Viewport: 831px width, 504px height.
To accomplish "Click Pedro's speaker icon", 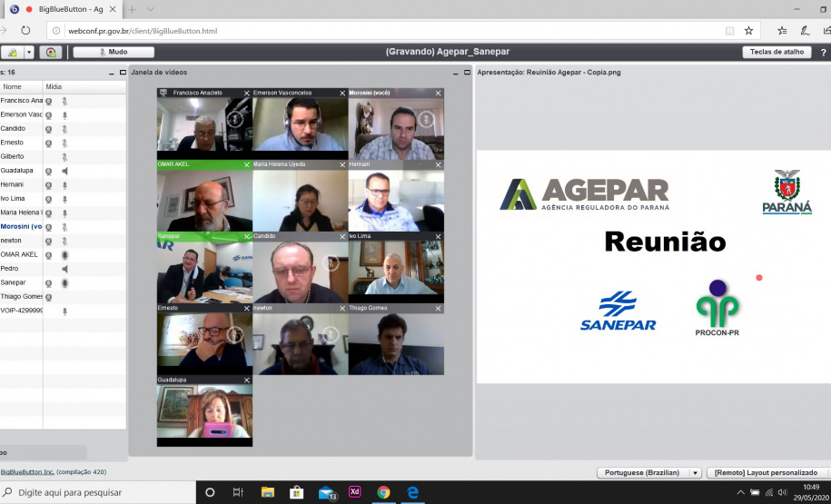I will pyautogui.click(x=64, y=269).
